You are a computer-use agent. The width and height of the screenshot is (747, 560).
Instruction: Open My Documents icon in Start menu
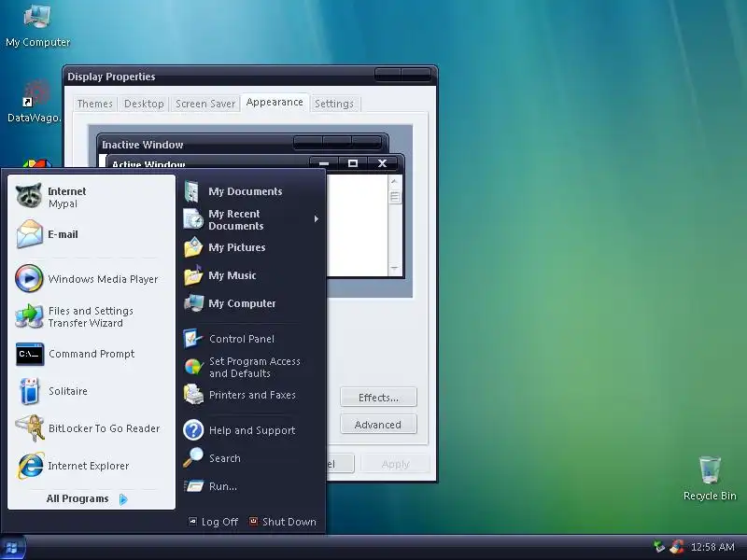(192, 191)
